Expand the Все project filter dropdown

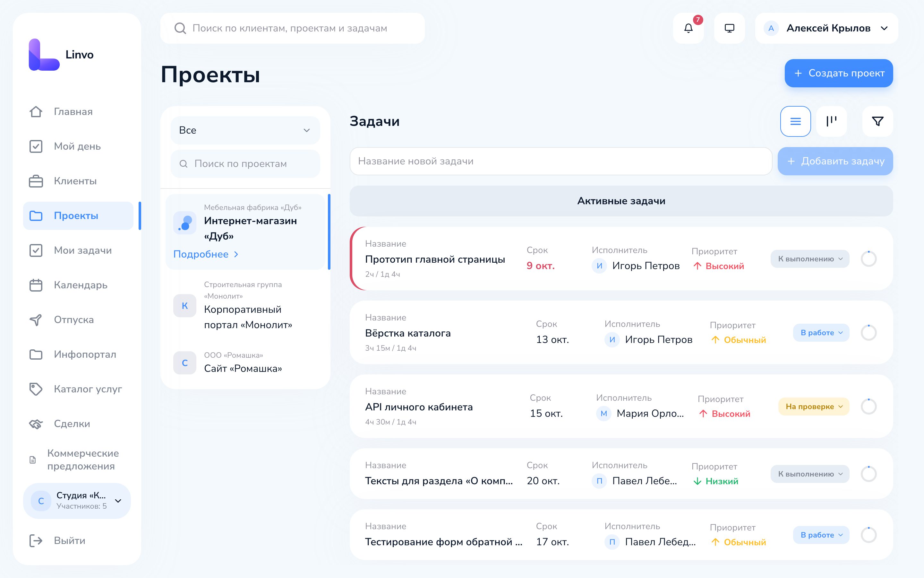245,130
